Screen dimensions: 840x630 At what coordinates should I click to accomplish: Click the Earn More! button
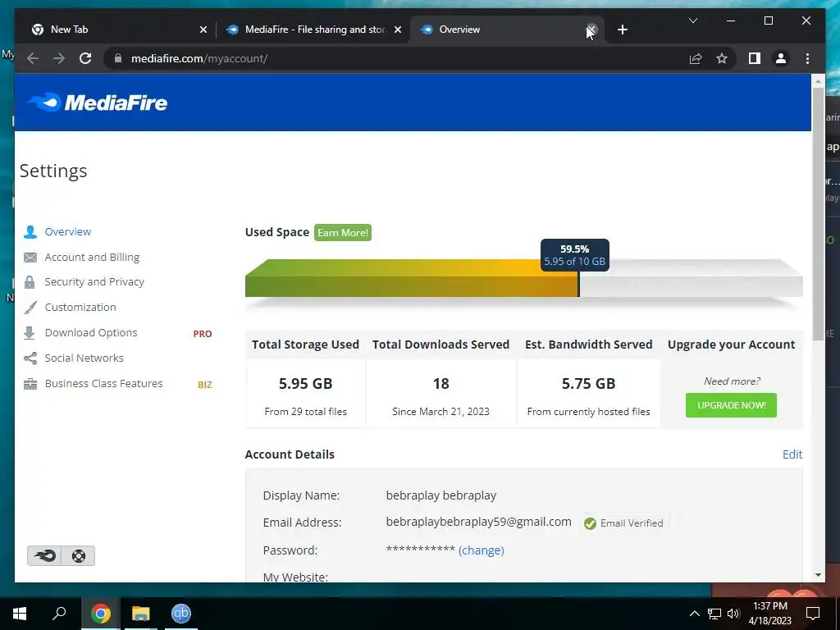click(x=343, y=232)
